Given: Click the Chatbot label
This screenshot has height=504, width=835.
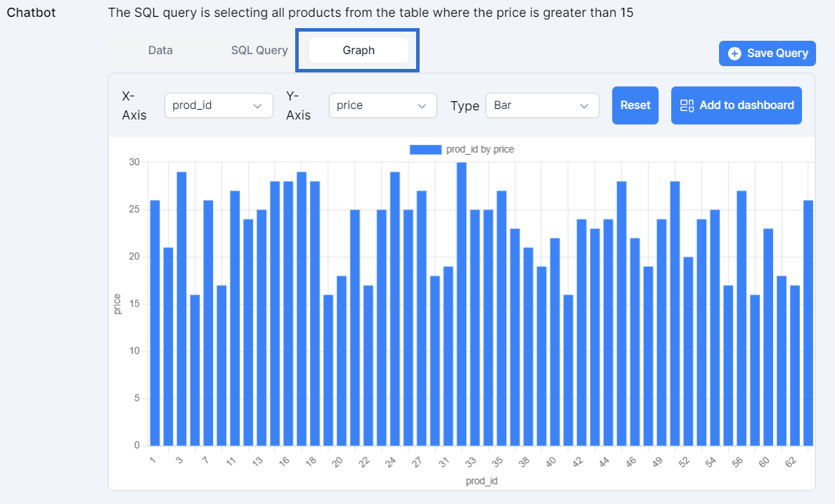Looking at the screenshot, I should tap(31, 13).
